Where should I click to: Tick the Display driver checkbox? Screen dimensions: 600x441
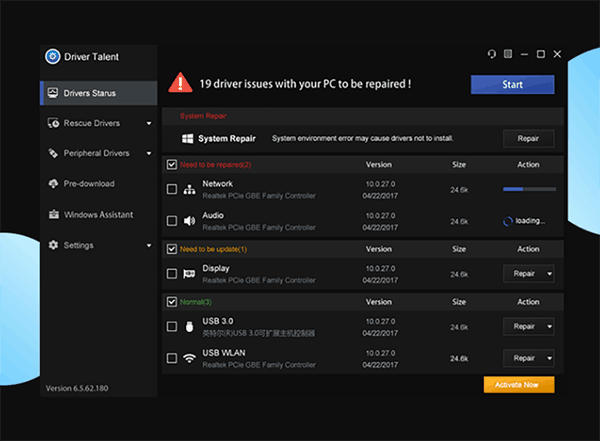click(x=172, y=274)
